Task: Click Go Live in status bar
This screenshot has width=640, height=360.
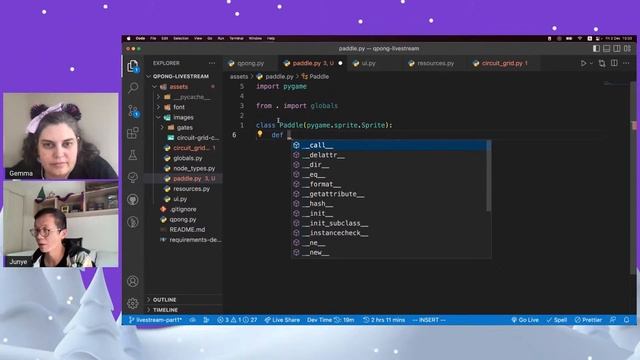Action: [x=525, y=320]
